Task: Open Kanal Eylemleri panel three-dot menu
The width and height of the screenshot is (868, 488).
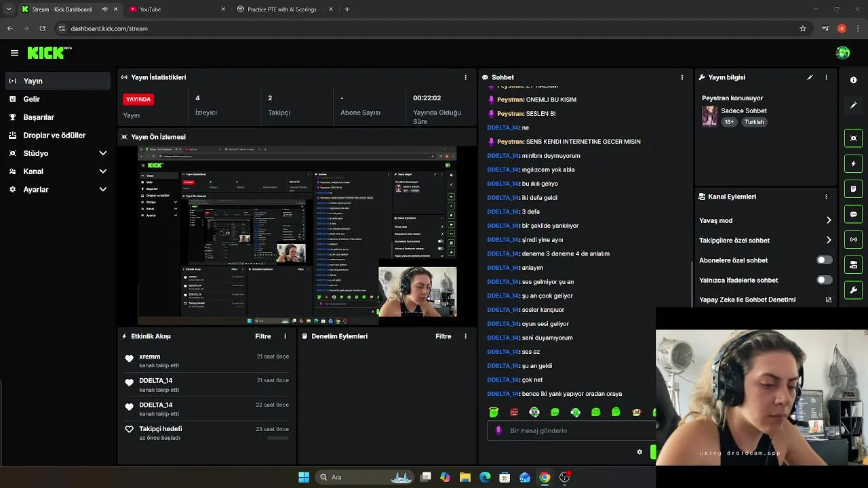Action: click(x=826, y=197)
